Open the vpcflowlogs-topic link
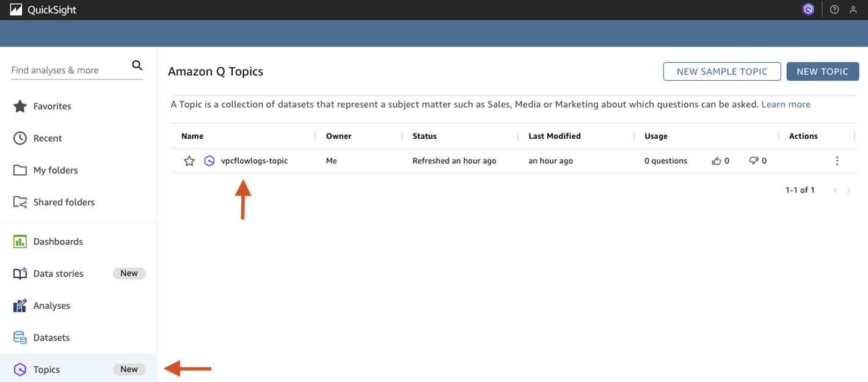868x382 pixels. point(254,161)
